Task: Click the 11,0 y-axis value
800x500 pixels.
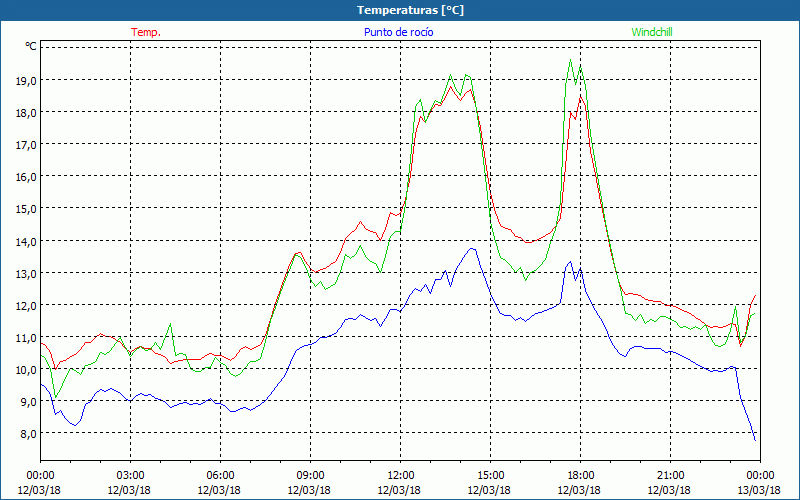Action: (x=26, y=338)
